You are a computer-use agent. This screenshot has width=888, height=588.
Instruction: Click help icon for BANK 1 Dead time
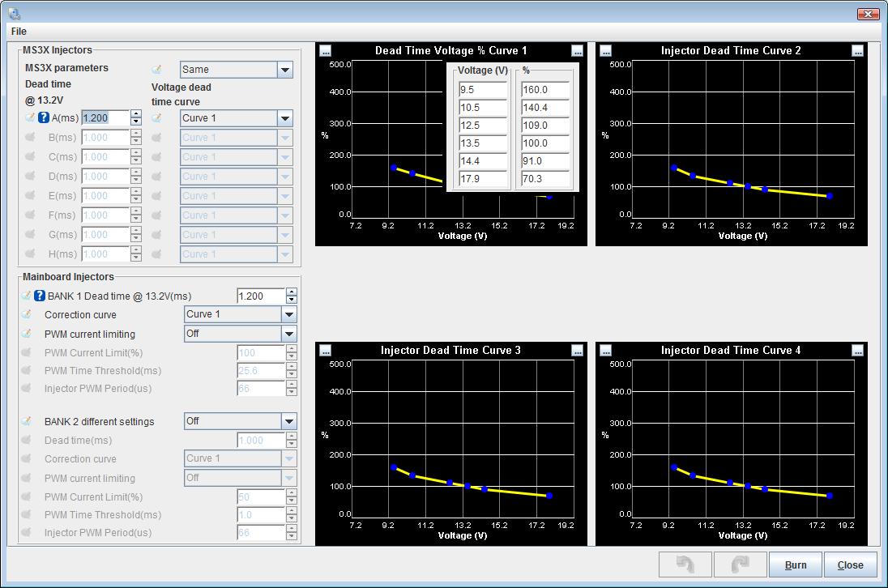coord(39,296)
